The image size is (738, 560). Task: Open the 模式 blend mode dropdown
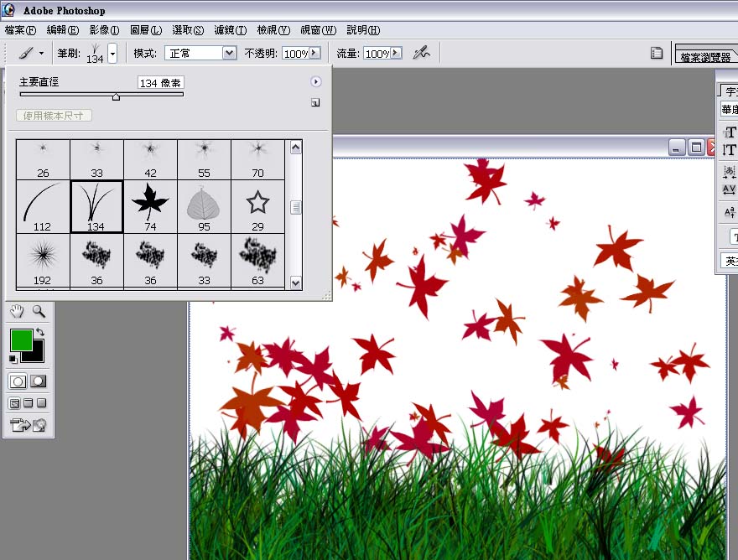point(229,53)
